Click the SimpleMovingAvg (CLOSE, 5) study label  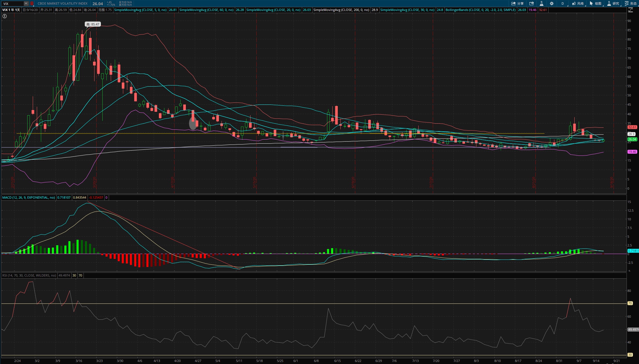[140, 10]
